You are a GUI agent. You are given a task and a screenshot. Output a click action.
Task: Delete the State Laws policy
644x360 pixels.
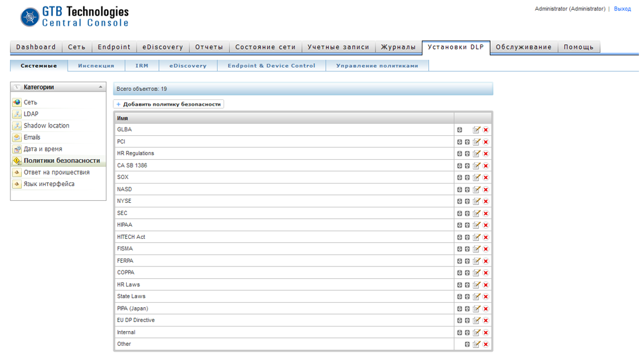(x=486, y=296)
